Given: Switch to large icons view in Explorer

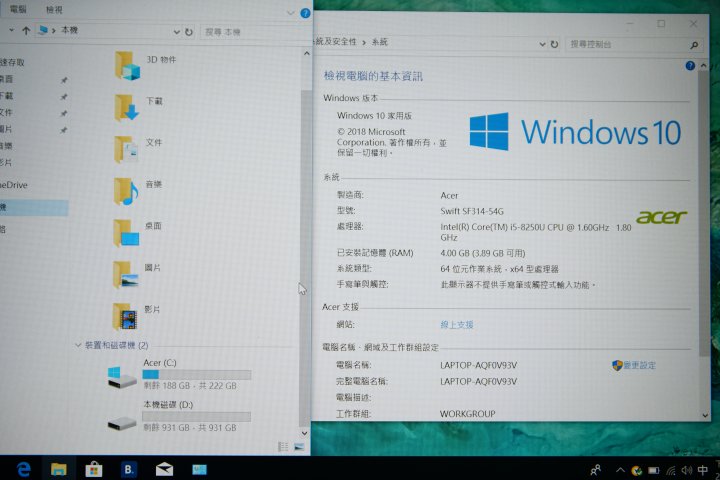Looking at the screenshot, I should pyautogui.click(x=299, y=446).
